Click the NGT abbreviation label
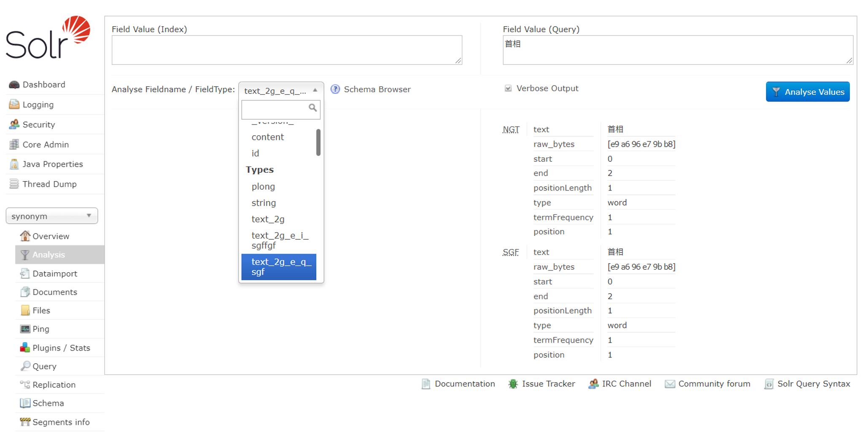The width and height of the screenshot is (868, 445). 511,130
